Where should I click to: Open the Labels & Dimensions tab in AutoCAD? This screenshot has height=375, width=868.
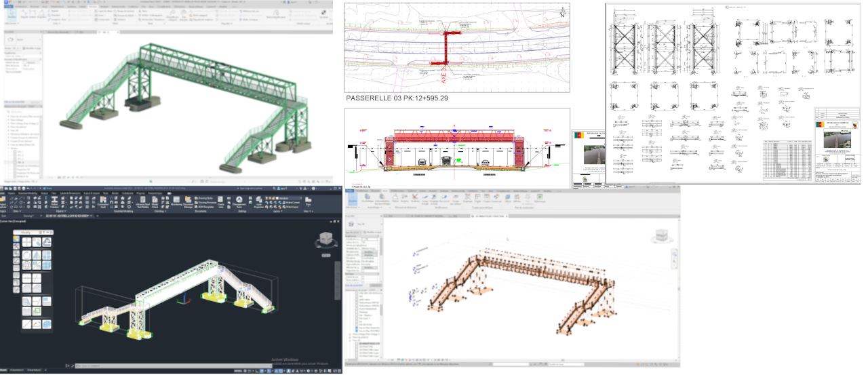point(70,193)
